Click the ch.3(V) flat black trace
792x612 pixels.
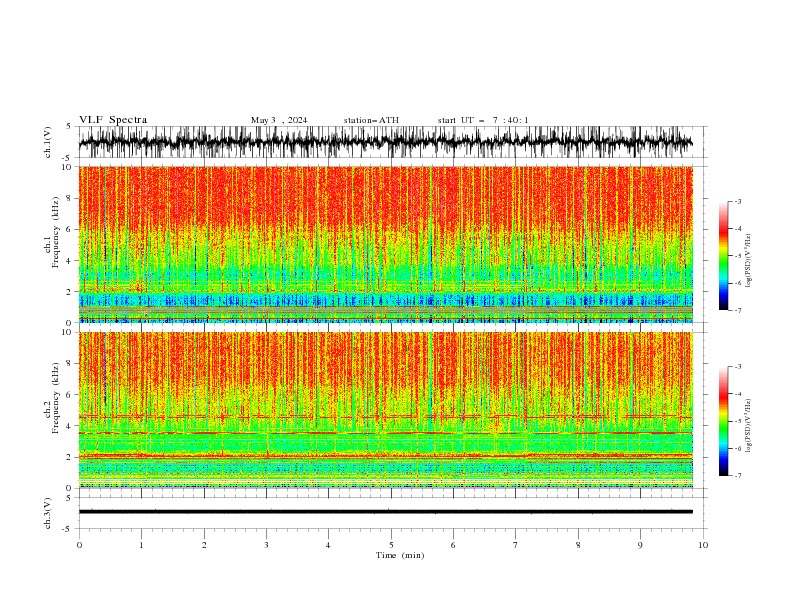click(x=386, y=512)
